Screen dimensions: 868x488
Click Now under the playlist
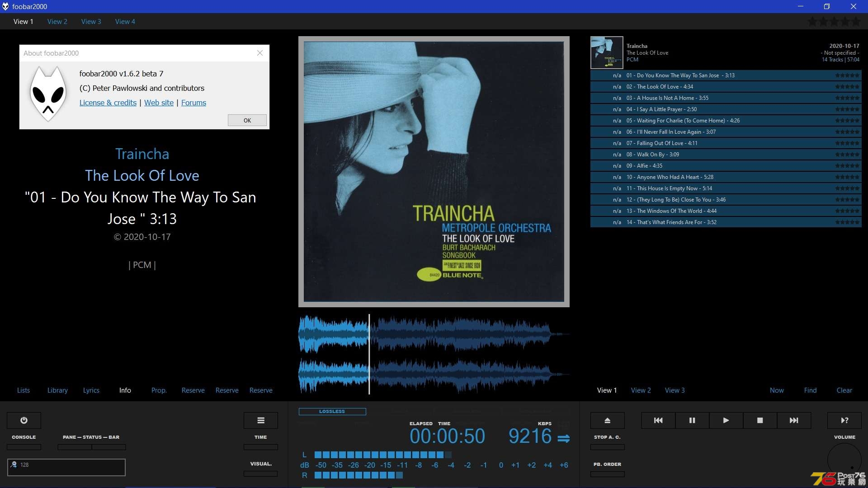tap(777, 390)
